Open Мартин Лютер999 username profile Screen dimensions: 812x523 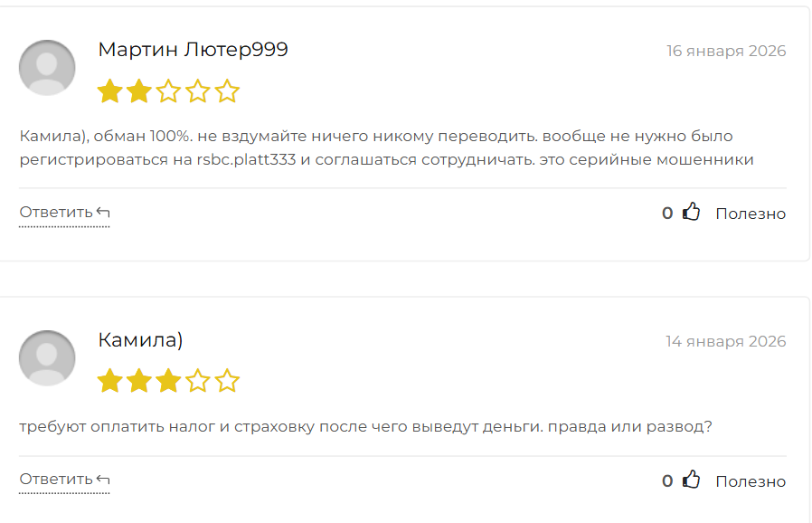coord(193,50)
